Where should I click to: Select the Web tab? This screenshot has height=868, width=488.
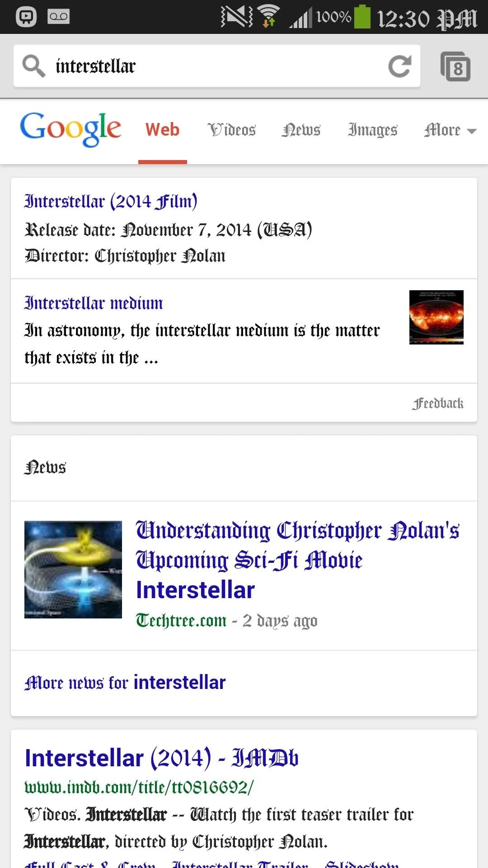(163, 130)
